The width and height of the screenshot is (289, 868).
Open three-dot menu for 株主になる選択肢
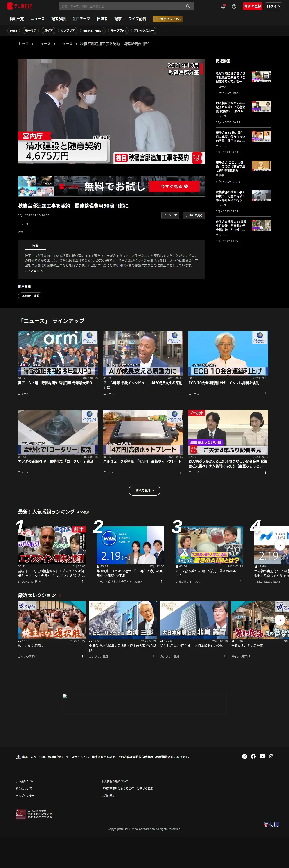82,656
